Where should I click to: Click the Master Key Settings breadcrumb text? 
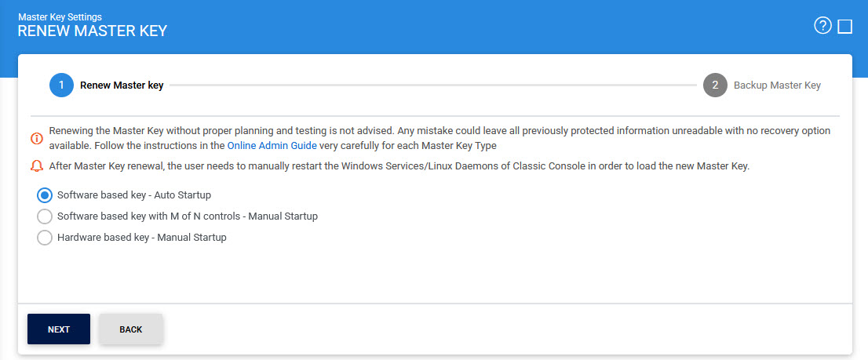coord(60,16)
